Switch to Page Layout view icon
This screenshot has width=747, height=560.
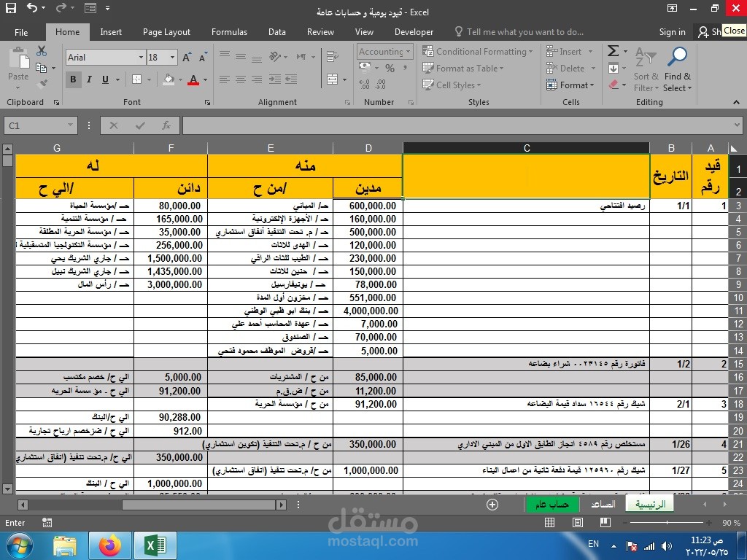(x=578, y=522)
